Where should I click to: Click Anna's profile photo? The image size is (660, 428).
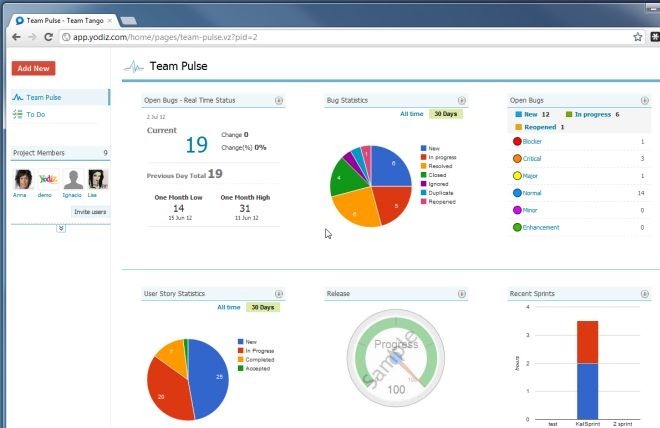click(23, 179)
